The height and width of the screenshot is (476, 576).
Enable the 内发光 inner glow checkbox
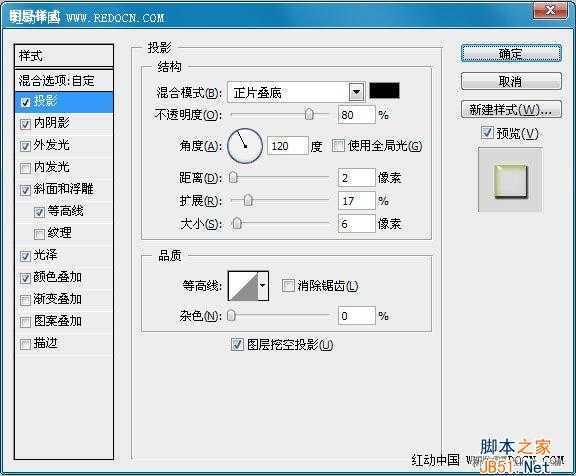point(25,168)
